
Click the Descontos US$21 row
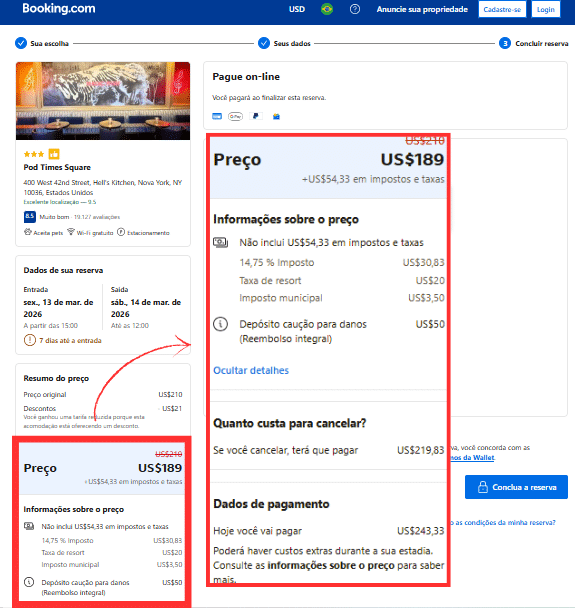coord(103,408)
